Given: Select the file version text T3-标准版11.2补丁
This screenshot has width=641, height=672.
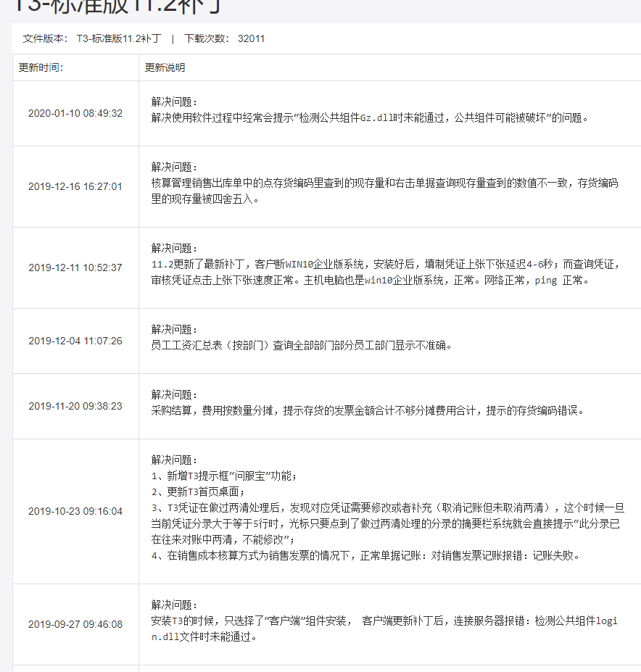Looking at the screenshot, I should (119, 38).
